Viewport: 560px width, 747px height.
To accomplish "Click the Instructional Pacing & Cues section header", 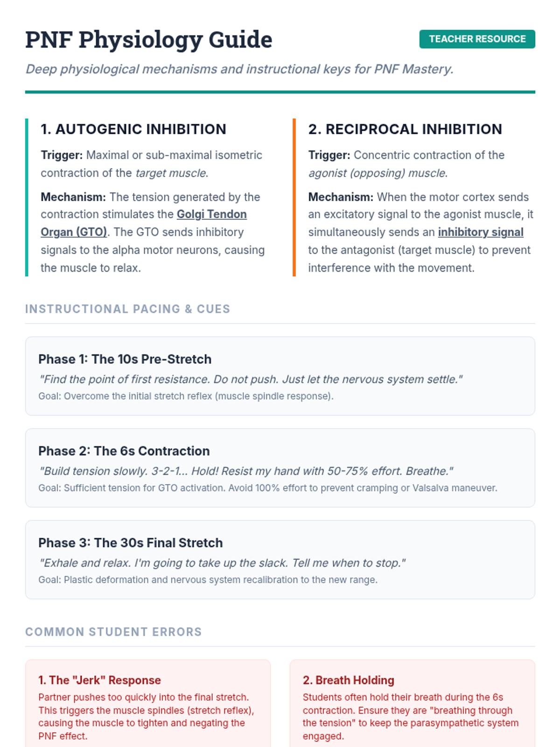I will click(127, 309).
